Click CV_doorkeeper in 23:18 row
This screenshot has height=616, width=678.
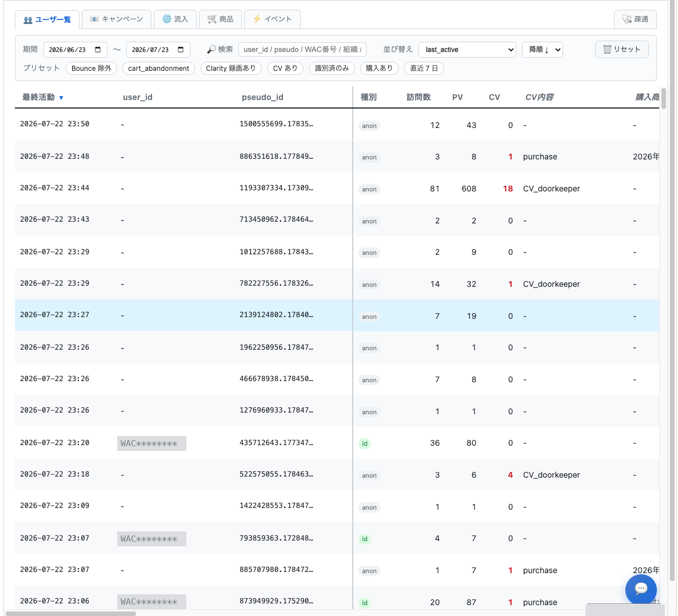click(551, 475)
